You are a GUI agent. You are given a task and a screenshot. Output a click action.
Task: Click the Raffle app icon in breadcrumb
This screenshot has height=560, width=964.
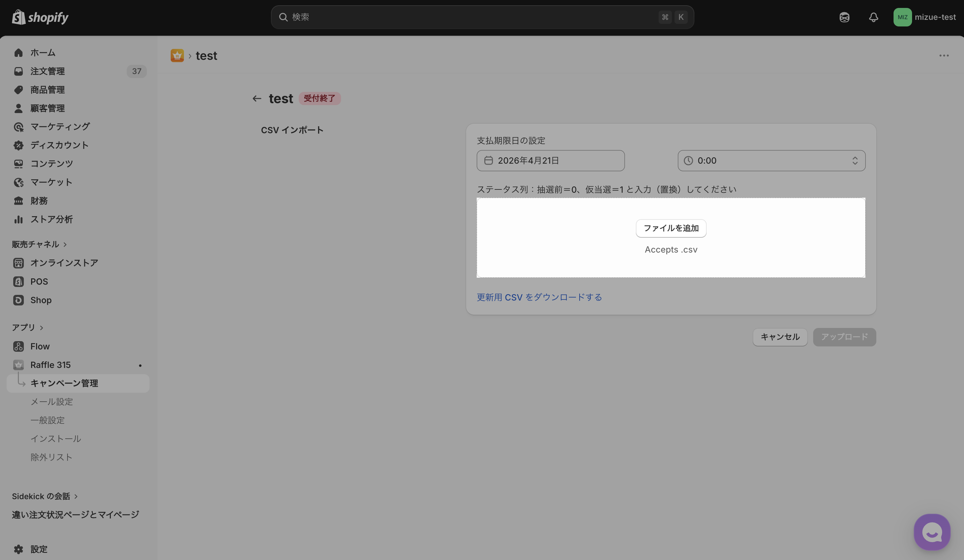[x=177, y=56]
